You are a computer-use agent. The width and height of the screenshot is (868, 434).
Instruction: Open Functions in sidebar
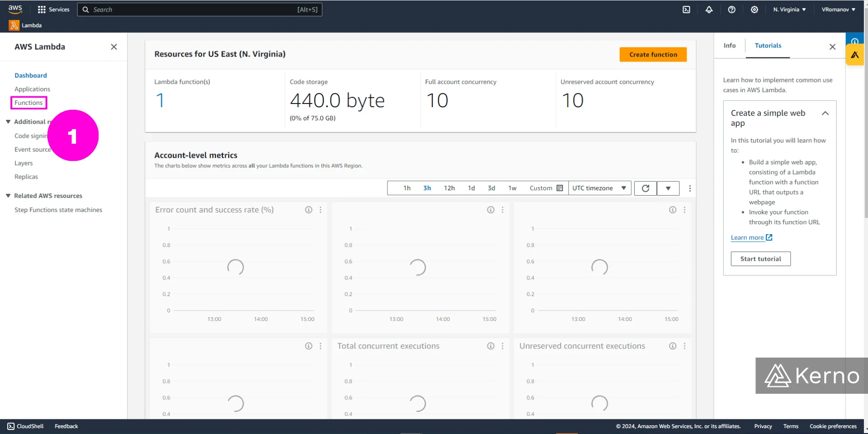coord(28,103)
